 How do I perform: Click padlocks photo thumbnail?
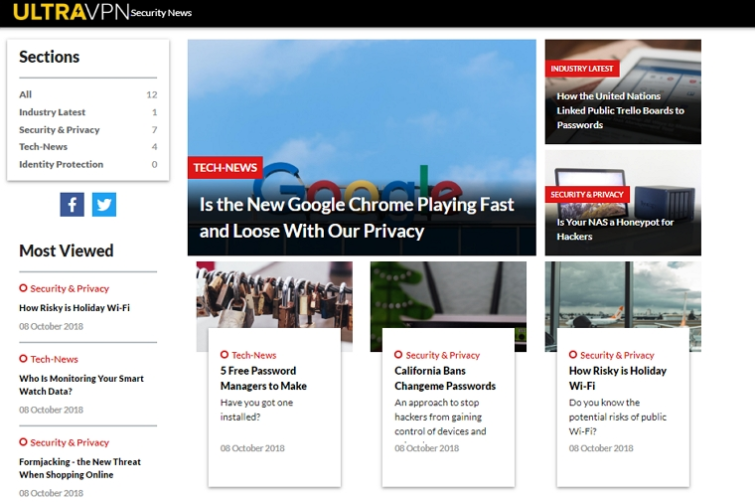274,295
